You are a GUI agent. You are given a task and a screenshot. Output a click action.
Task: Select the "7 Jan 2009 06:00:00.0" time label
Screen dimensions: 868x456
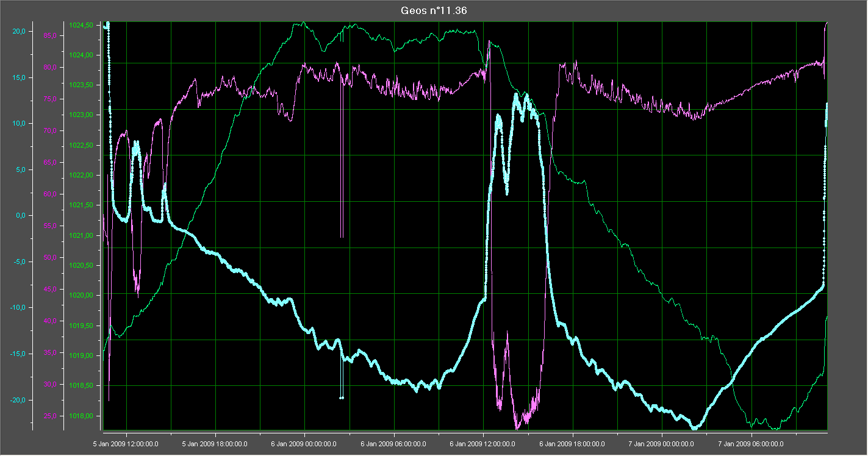point(751,444)
